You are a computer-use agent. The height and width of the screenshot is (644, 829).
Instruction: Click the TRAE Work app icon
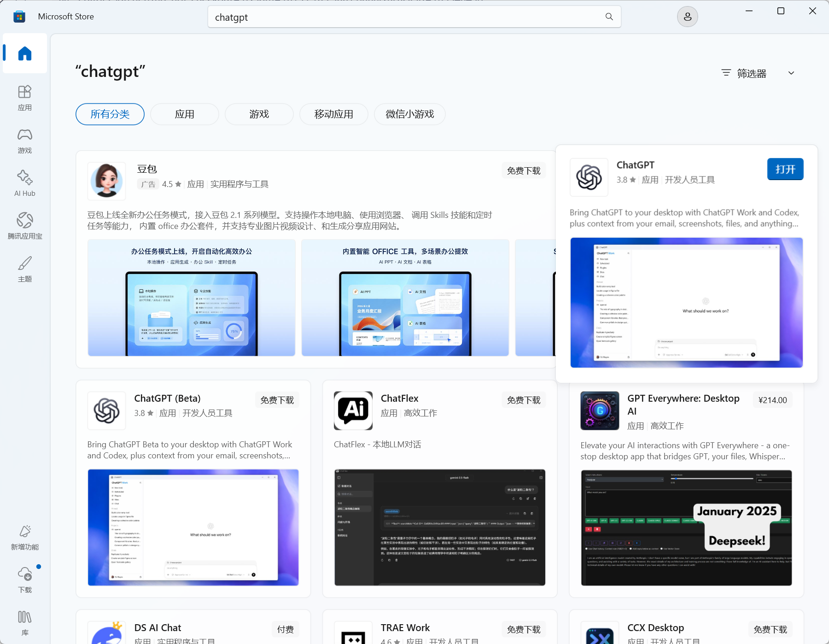click(x=353, y=632)
